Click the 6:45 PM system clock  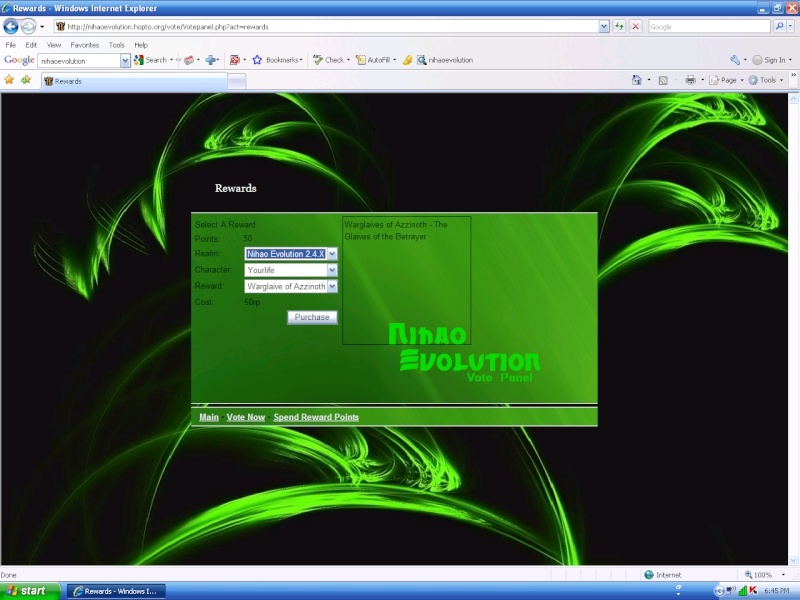point(777,591)
